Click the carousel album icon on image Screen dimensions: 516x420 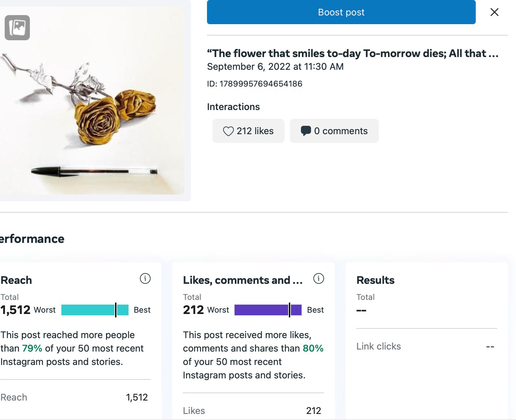pos(17,28)
